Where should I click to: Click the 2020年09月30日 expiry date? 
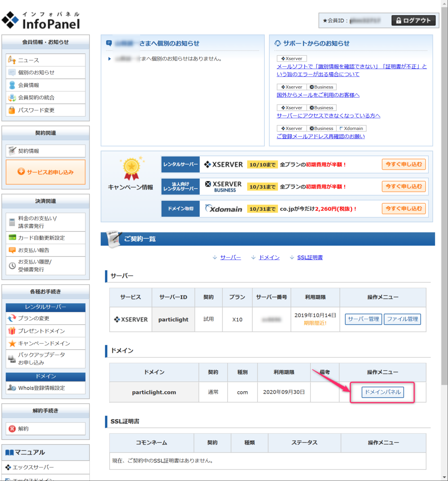(x=284, y=392)
